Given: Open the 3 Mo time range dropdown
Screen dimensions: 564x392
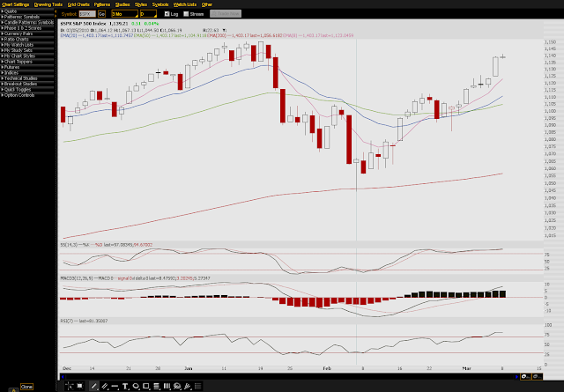Looking at the screenshot, I should pyautogui.click(x=124, y=14).
